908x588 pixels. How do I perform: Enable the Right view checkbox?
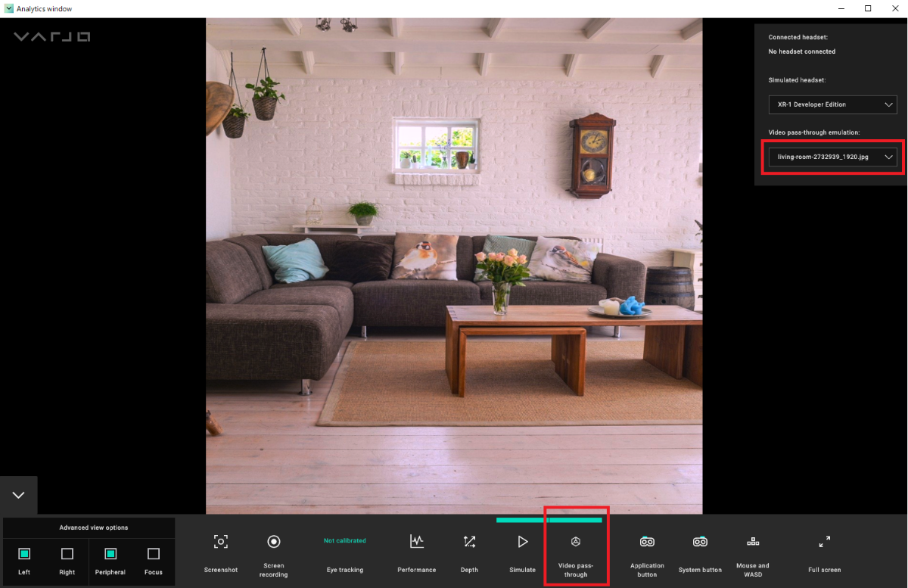67,554
